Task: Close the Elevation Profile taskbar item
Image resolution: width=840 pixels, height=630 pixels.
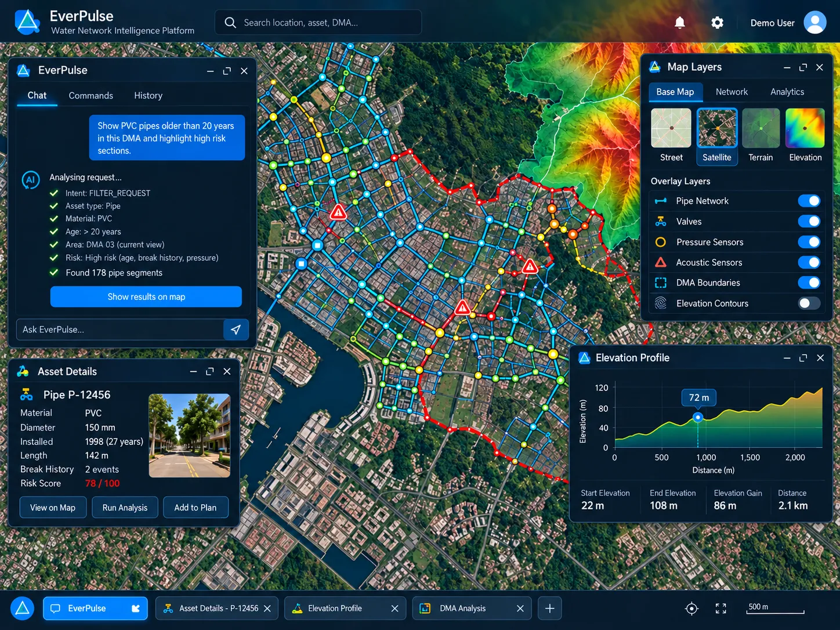Action: click(x=395, y=609)
